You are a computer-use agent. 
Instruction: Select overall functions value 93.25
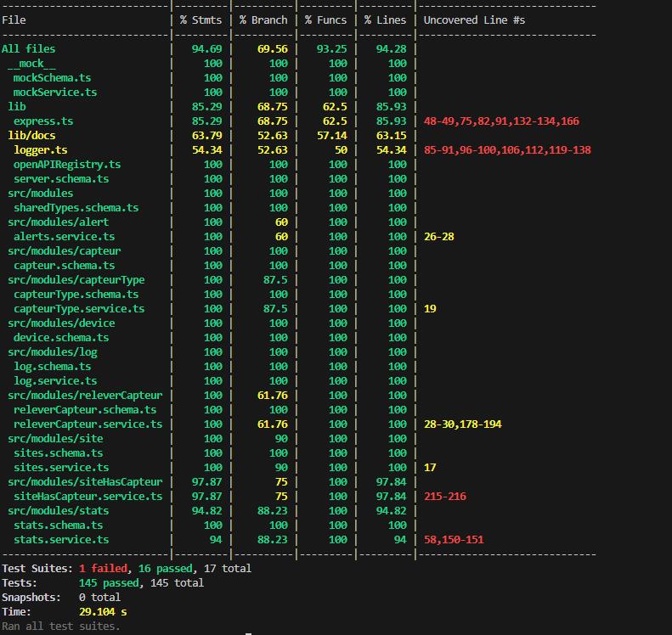pyautogui.click(x=331, y=48)
